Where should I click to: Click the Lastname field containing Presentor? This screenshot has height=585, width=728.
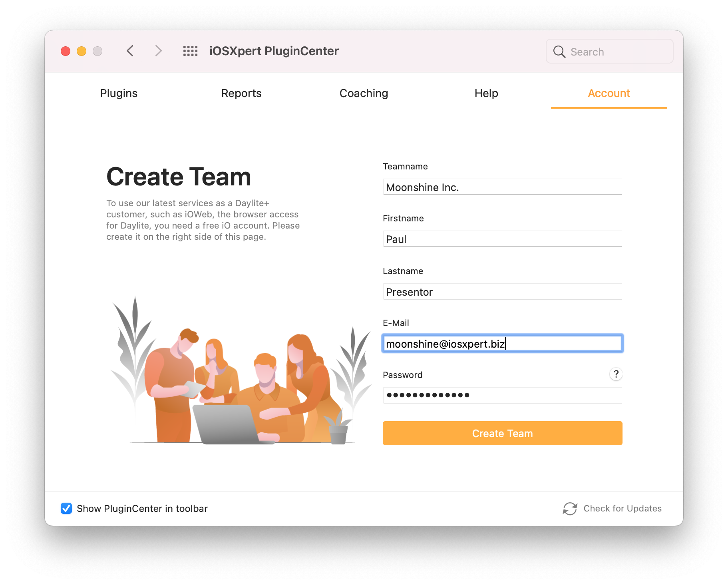[502, 292]
